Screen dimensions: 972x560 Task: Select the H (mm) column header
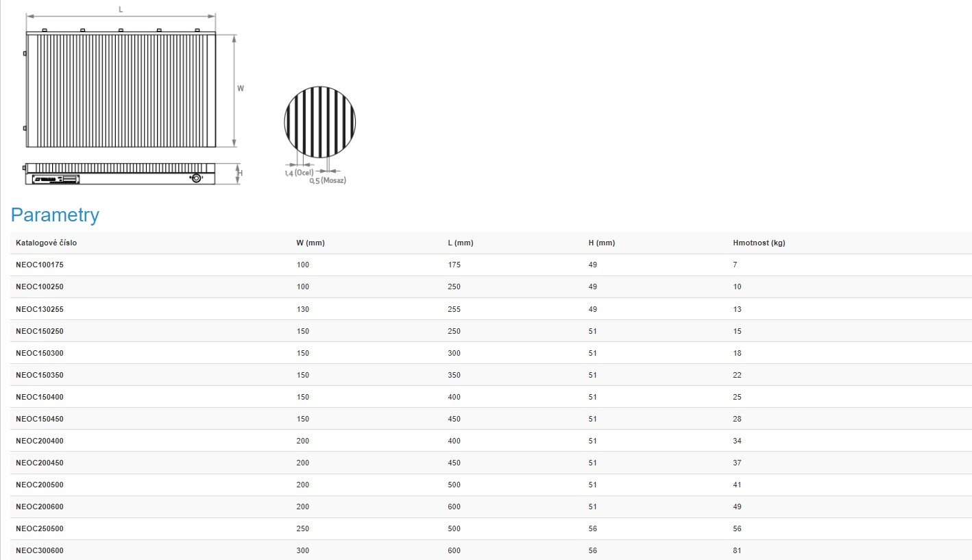601,243
